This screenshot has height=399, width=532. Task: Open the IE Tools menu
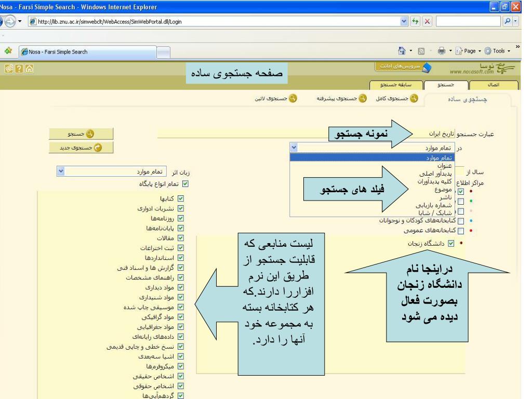(497, 51)
